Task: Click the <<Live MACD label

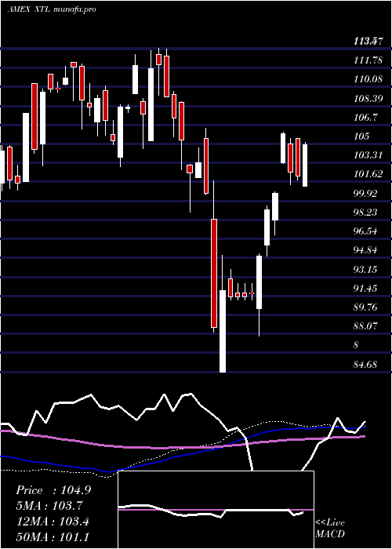Action: pyautogui.click(x=330, y=529)
